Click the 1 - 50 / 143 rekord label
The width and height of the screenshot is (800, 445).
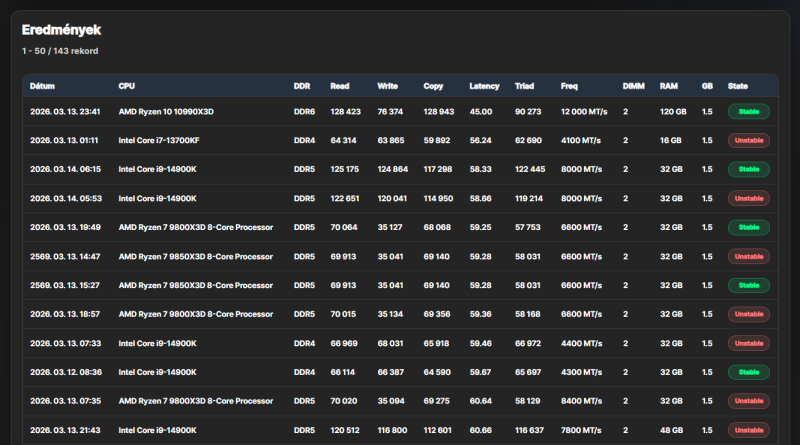tap(60, 51)
